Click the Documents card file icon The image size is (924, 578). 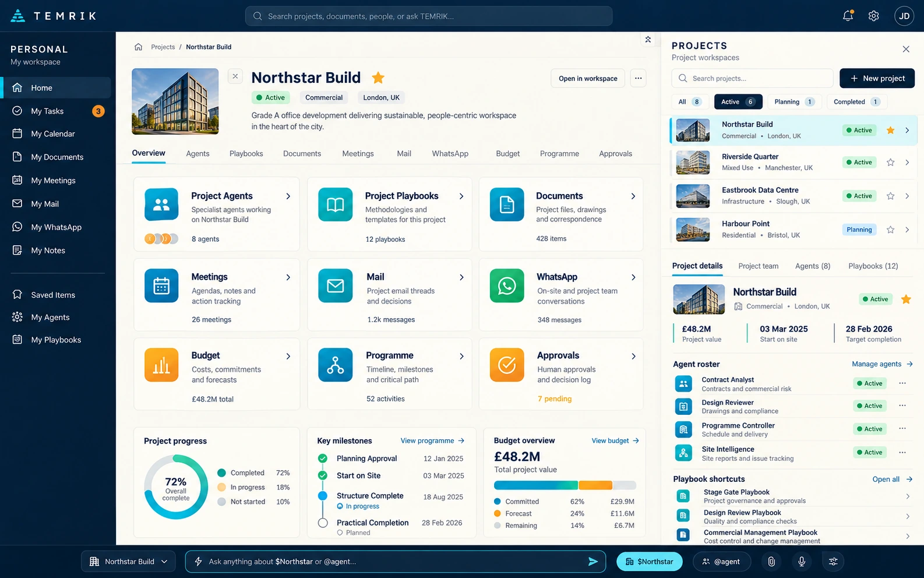(x=507, y=205)
